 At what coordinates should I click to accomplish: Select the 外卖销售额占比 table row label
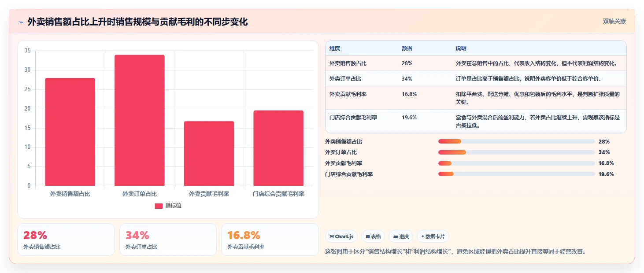tap(348, 63)
